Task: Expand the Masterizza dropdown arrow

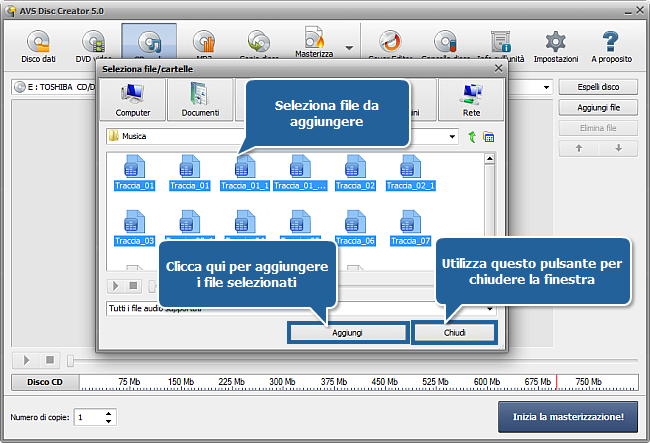Action: tap(349, 47)
